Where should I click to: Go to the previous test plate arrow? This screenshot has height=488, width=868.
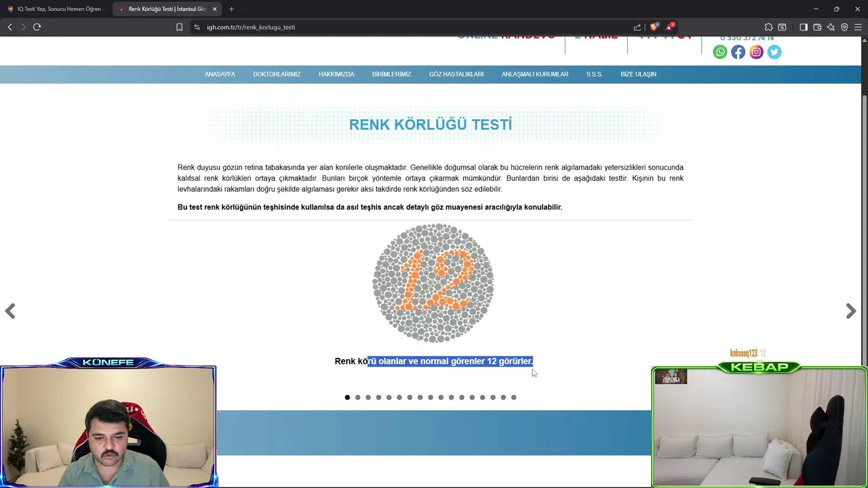pyautogui.click(x=10, y=311)
